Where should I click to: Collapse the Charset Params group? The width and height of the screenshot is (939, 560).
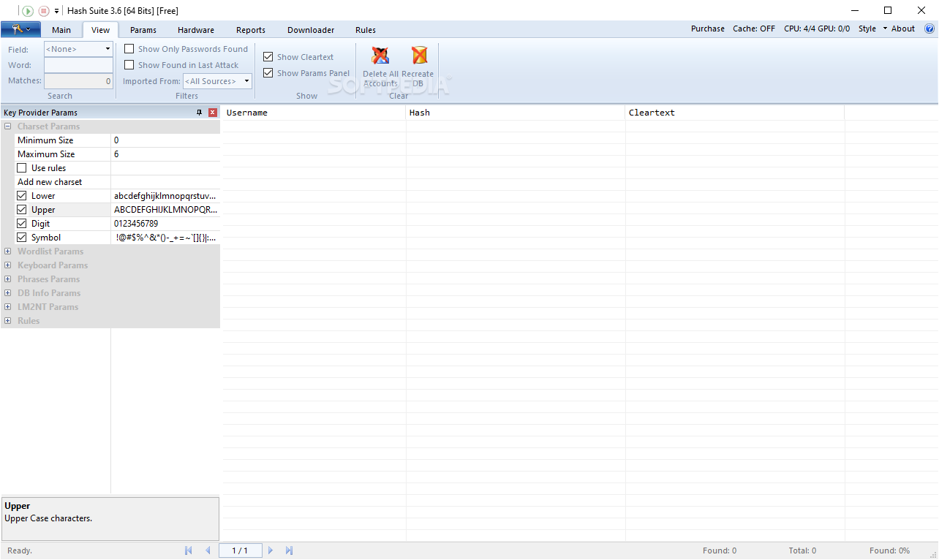(8, 126)
